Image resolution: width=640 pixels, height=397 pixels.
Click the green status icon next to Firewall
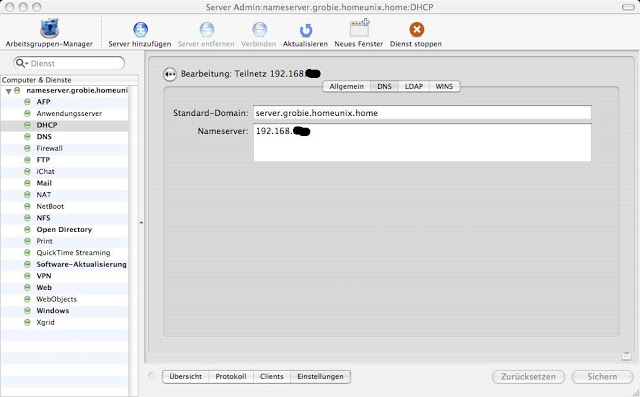pos(27,149)
